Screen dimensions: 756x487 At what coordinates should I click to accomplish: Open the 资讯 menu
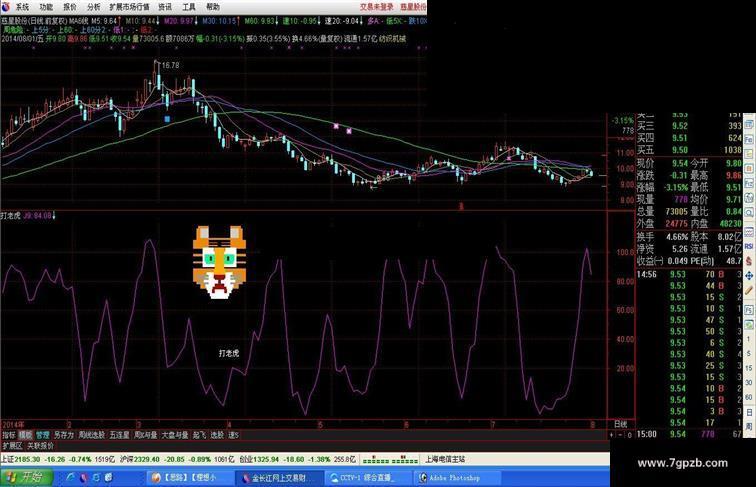[165, 7]
